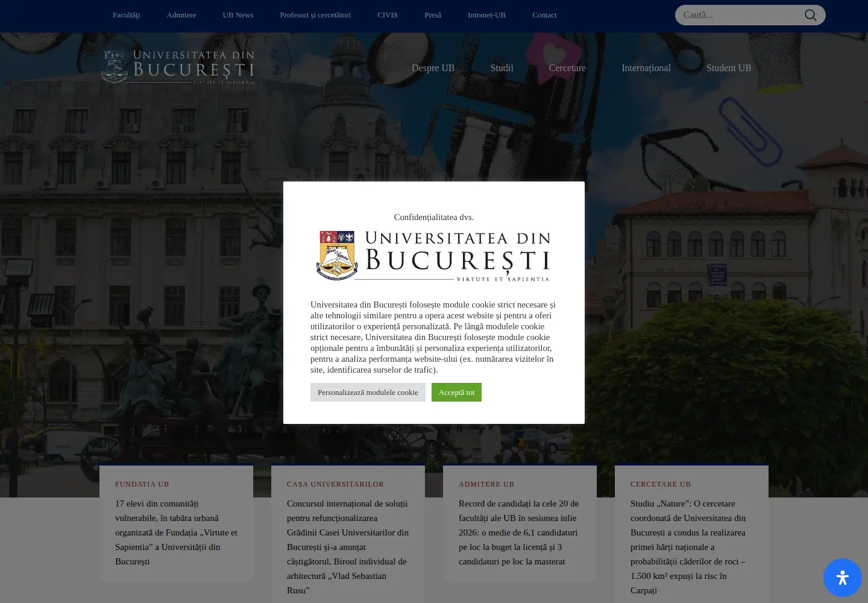Click the Confidențialitatea dvs. heading text
The width and height of the screenshot is (868, 603).
point(434,217)
